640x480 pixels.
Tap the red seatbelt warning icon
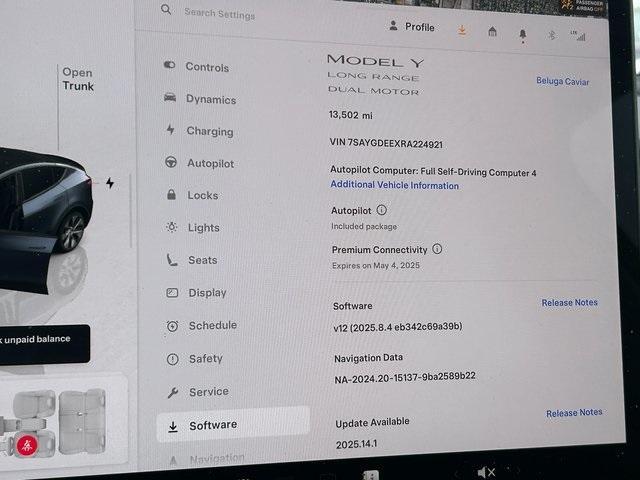pos(27,444)
